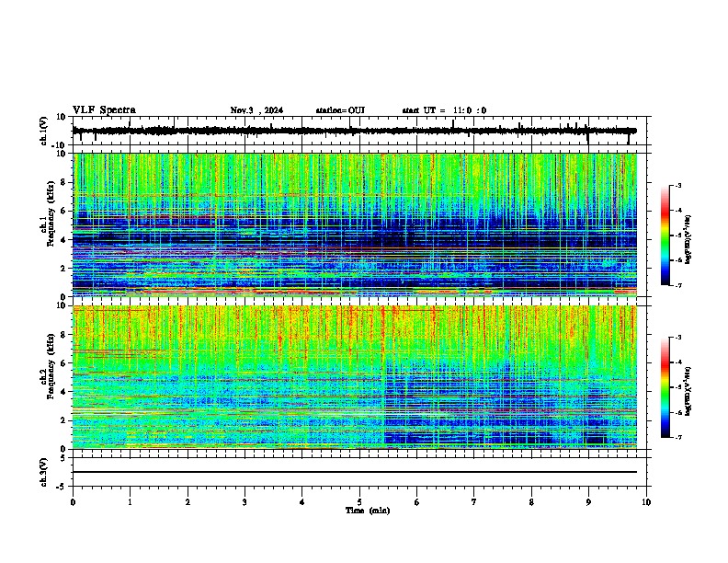
Task: Click the "station=OUI" label
Action: click(x=340, y=110)
